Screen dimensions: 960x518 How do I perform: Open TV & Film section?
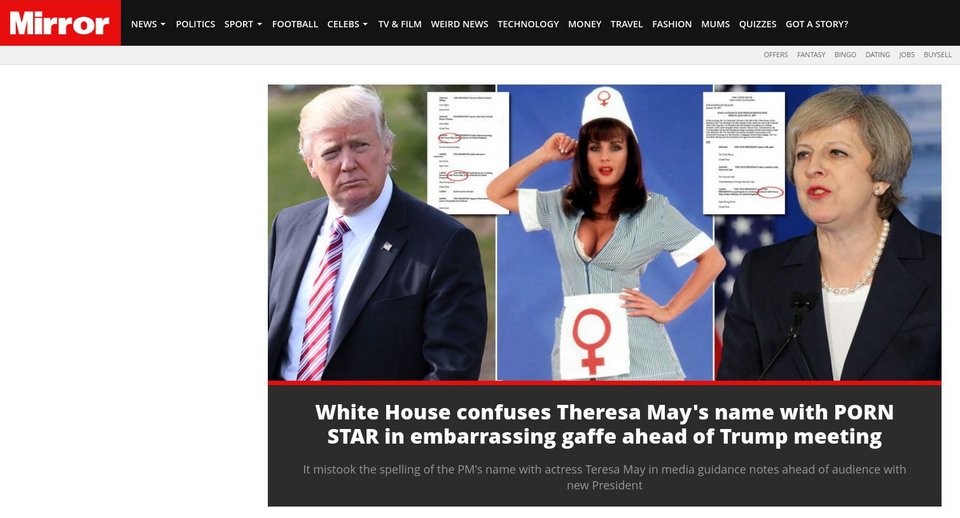click(x=399, y=24)
